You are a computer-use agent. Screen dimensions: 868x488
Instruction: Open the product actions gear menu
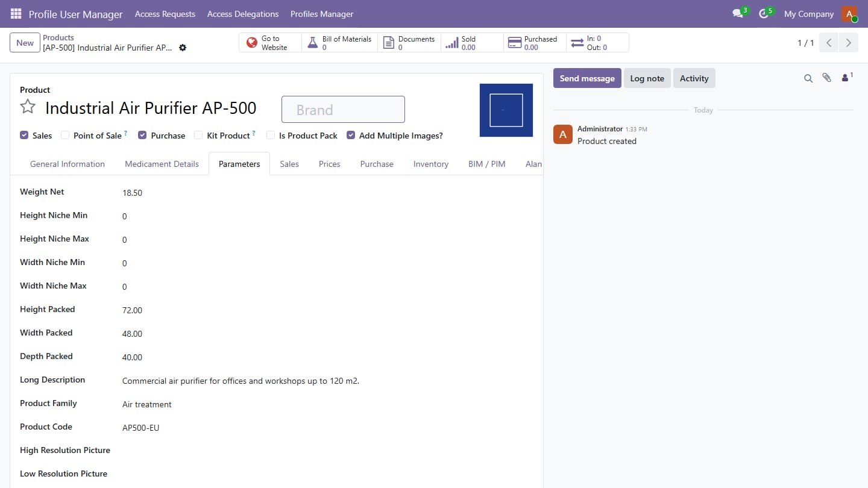[x=183, y=48]
